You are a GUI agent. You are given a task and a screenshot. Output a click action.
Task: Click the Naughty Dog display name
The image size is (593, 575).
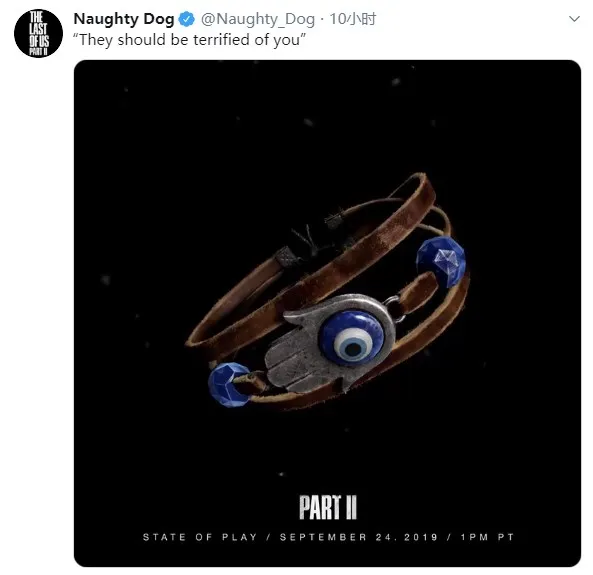coord(124,19)
